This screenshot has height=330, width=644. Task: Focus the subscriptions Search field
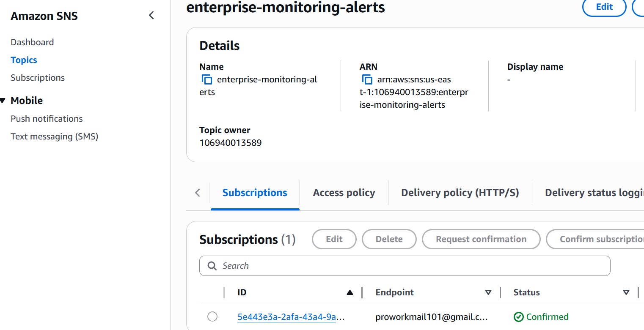point(405,266)
